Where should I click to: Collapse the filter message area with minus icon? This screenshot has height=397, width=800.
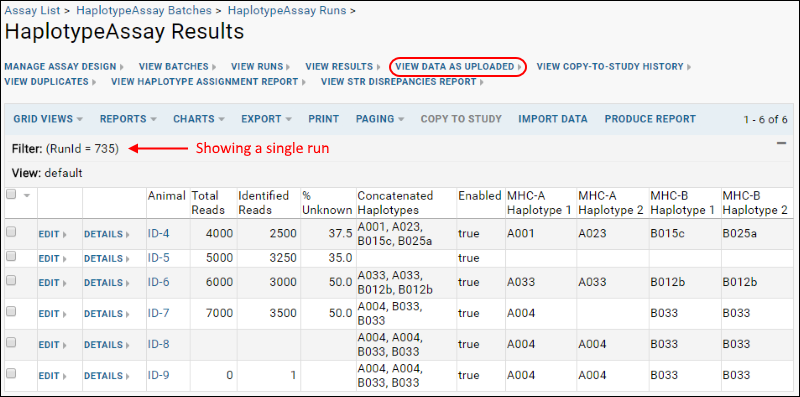pyautogui.click(x=781, y=144)
